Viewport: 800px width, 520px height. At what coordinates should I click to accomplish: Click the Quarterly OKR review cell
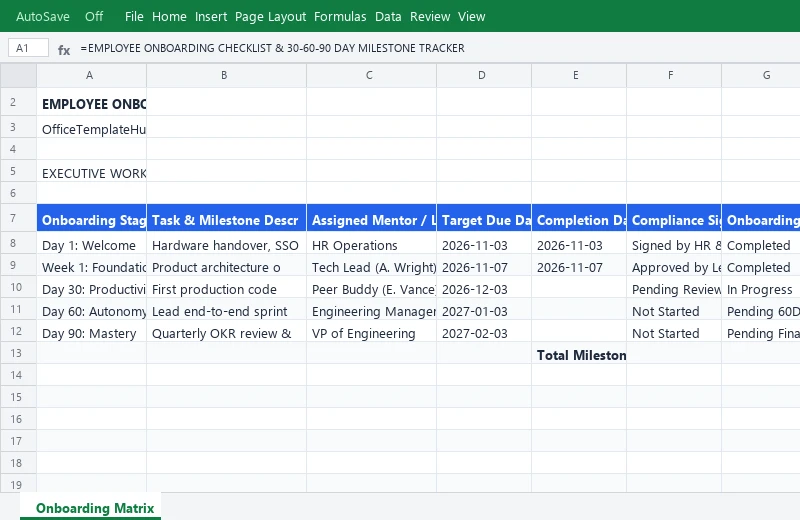tap(227, 333)
